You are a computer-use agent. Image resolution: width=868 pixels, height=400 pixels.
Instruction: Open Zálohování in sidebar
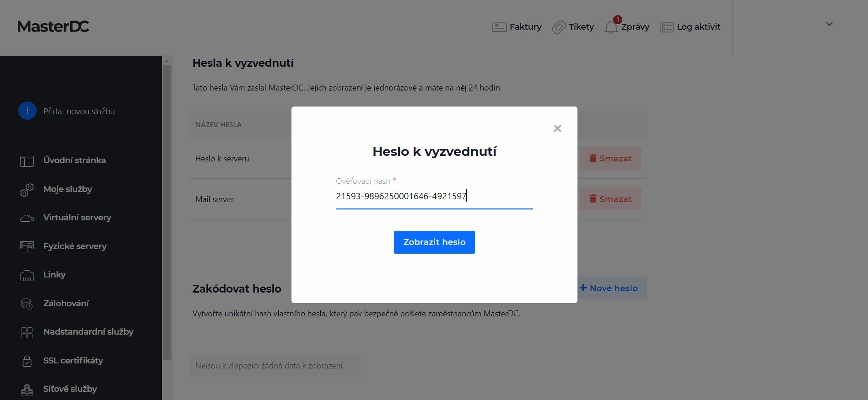pyautogui.click(x=66, y=304)
